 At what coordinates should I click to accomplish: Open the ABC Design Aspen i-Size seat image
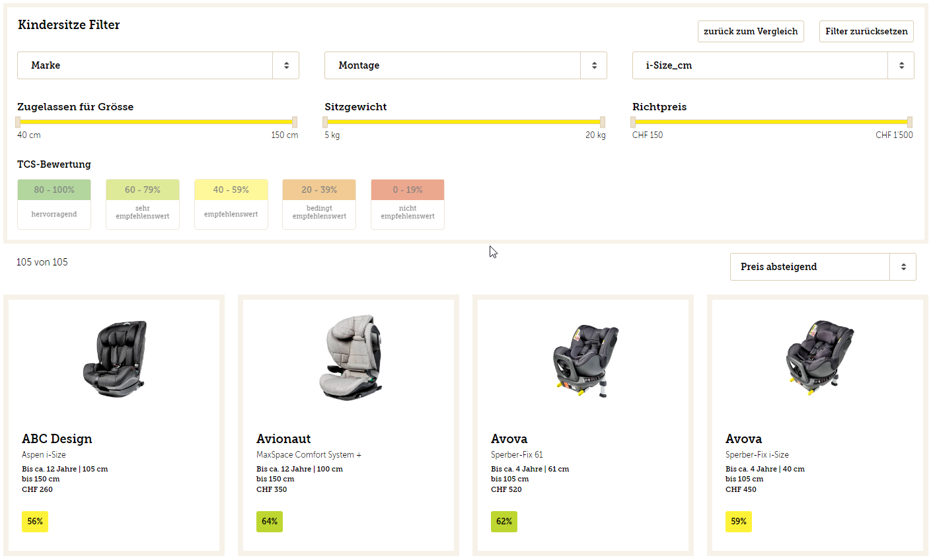click(115, 359)
